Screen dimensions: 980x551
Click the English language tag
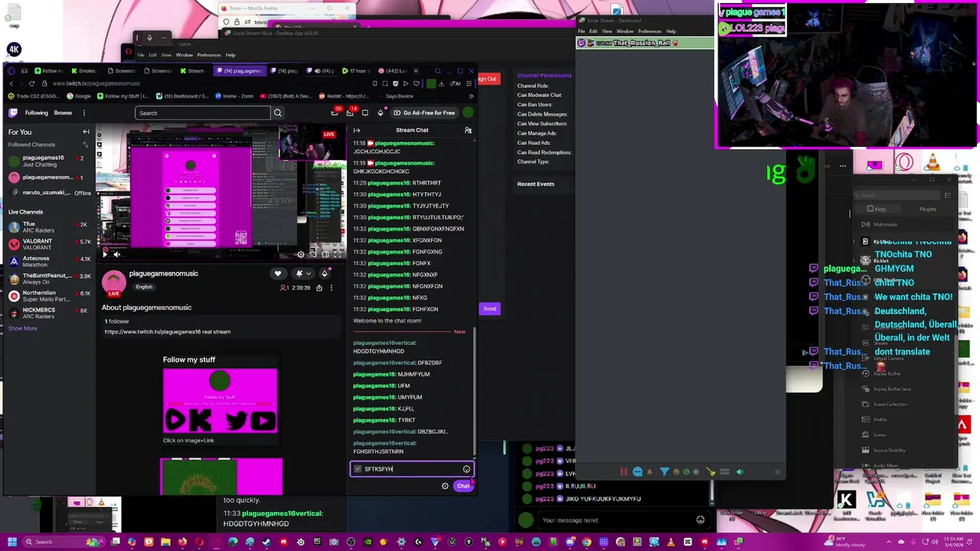(x=144, y=287)
